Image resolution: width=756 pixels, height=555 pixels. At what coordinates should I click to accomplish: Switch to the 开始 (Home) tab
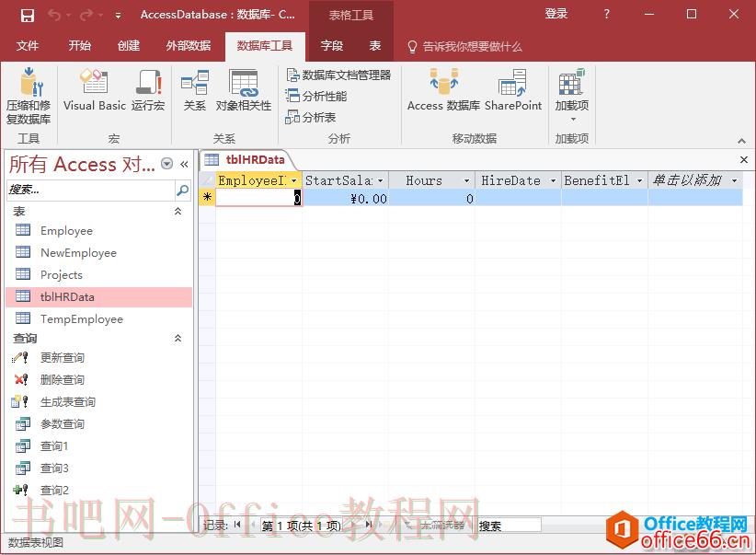[79, 46]
